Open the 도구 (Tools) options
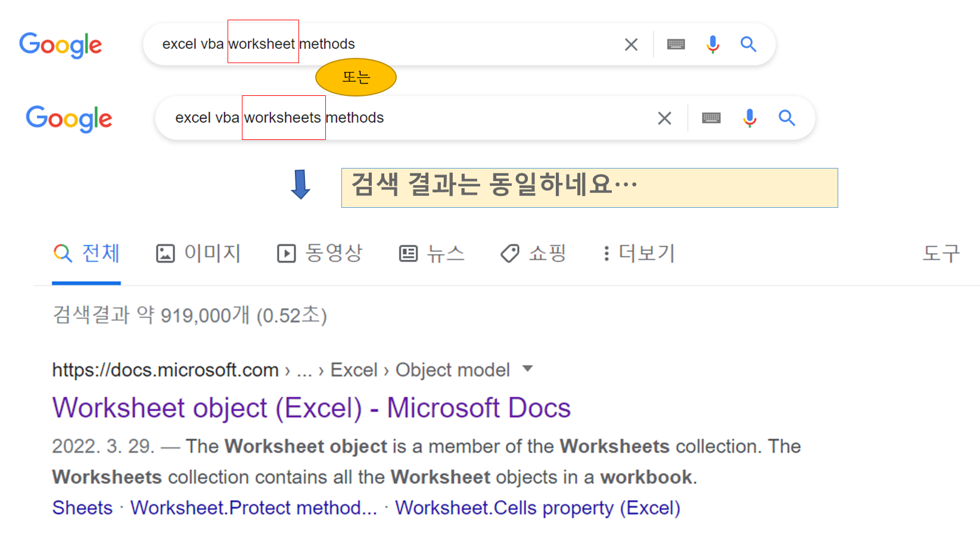The height and width of the screenshot is (533, 980). (x=941, y=253)
